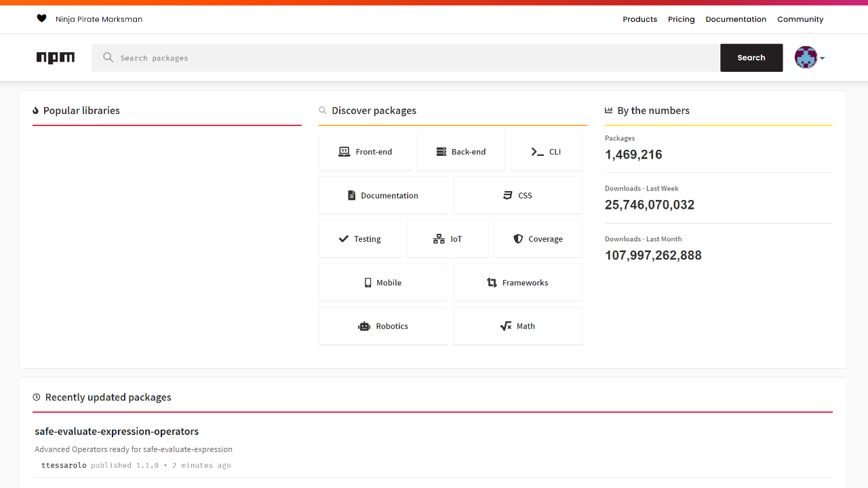Open the Products menu item
This screenshot has height=488, width=868.
639,19
